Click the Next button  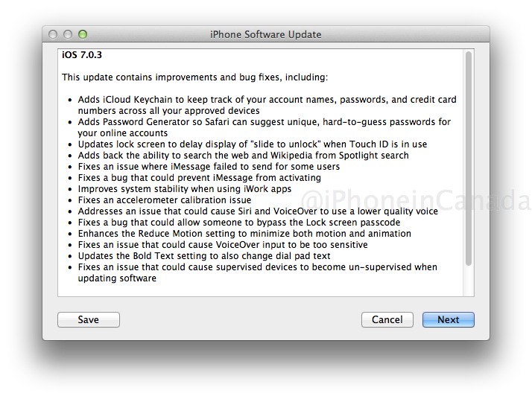click(449, 319)
